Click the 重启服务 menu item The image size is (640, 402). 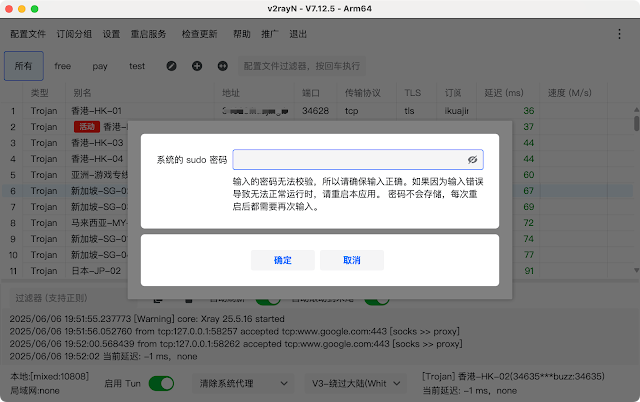[x=149, y=33]
